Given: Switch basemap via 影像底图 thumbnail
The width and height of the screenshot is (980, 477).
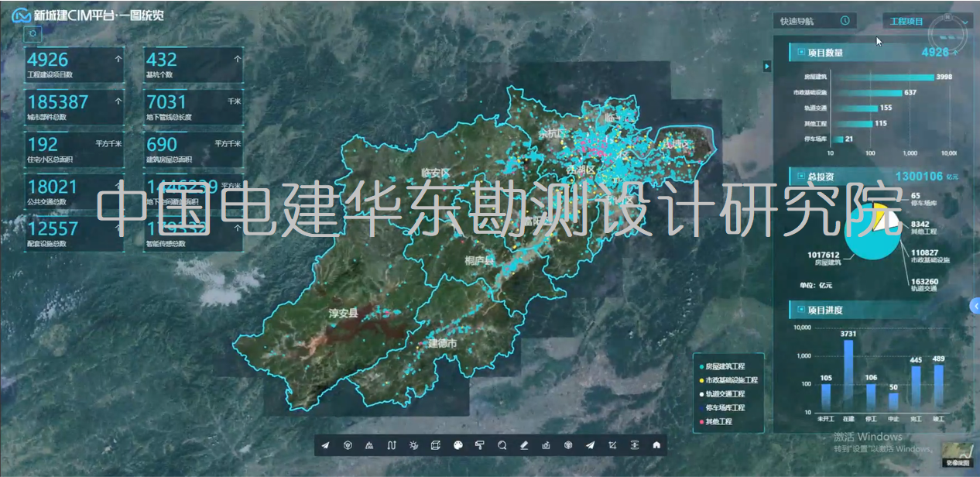Looking at the screenshot, I should coord(958,455).
